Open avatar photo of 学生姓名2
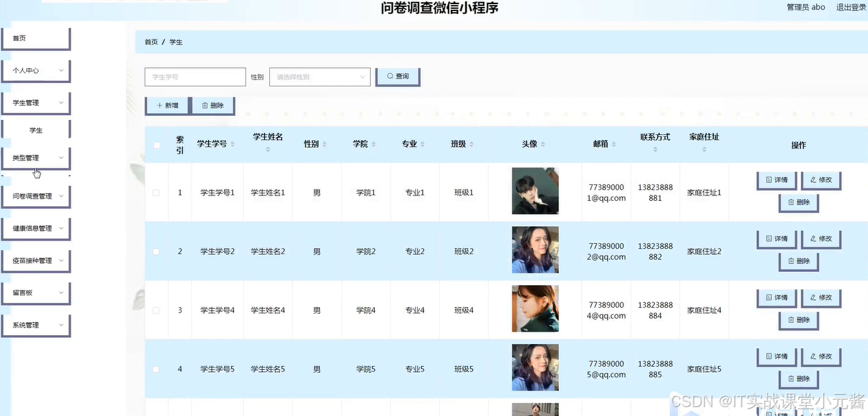Image resolution: width=868 pixels, height=416 pixels. (535, 250)
